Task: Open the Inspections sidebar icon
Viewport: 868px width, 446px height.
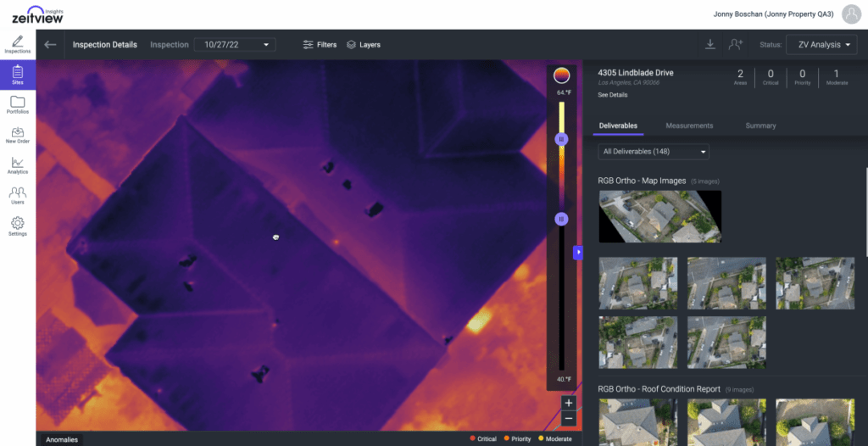Action: [18, 44]
